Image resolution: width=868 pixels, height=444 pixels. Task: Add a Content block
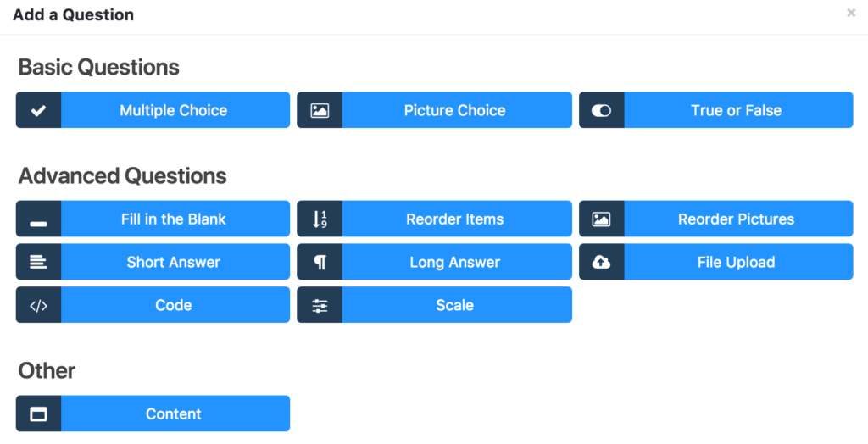[174, 413]
